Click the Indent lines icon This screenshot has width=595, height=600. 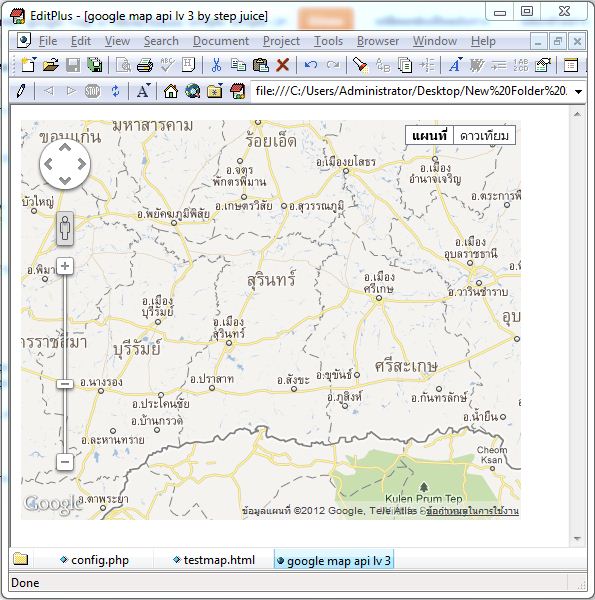pos(499,65)
